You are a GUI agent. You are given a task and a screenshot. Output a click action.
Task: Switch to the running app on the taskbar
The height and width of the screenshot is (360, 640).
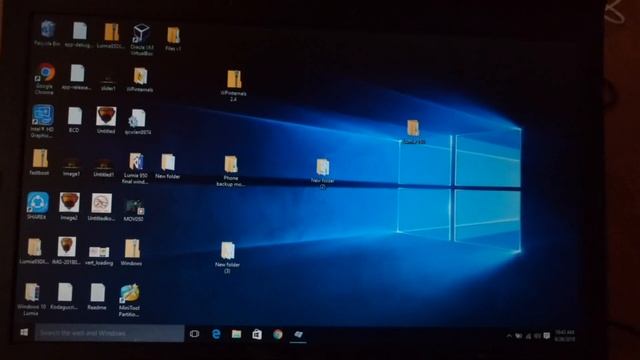[298, 335]
